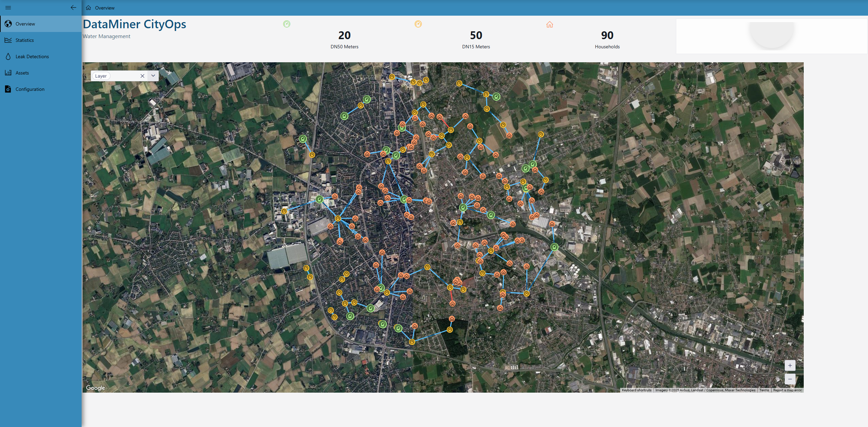Click the Statistics chart icon
Viewport: 868px width, 427px height.
[x=8, y=40]
